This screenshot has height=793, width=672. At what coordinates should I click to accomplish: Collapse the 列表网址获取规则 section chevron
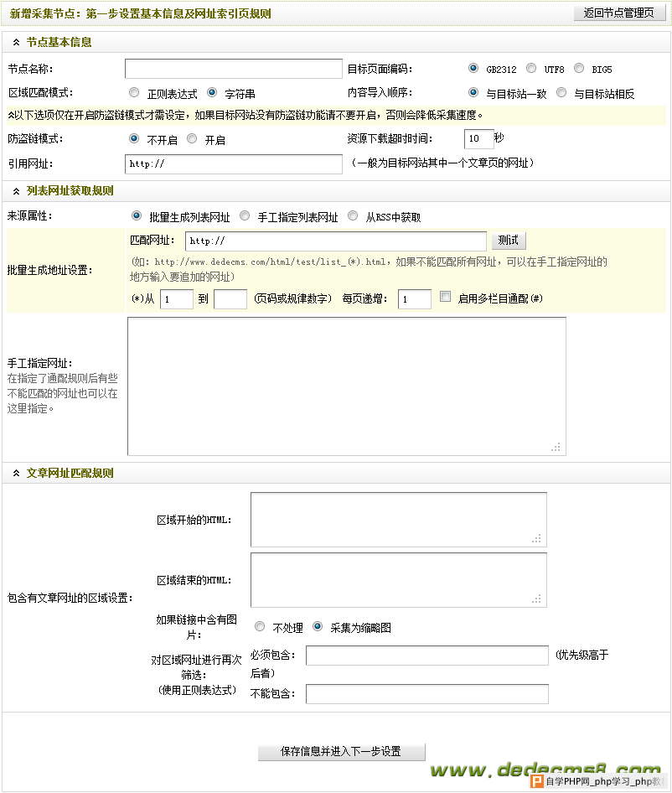click(16, 191)
